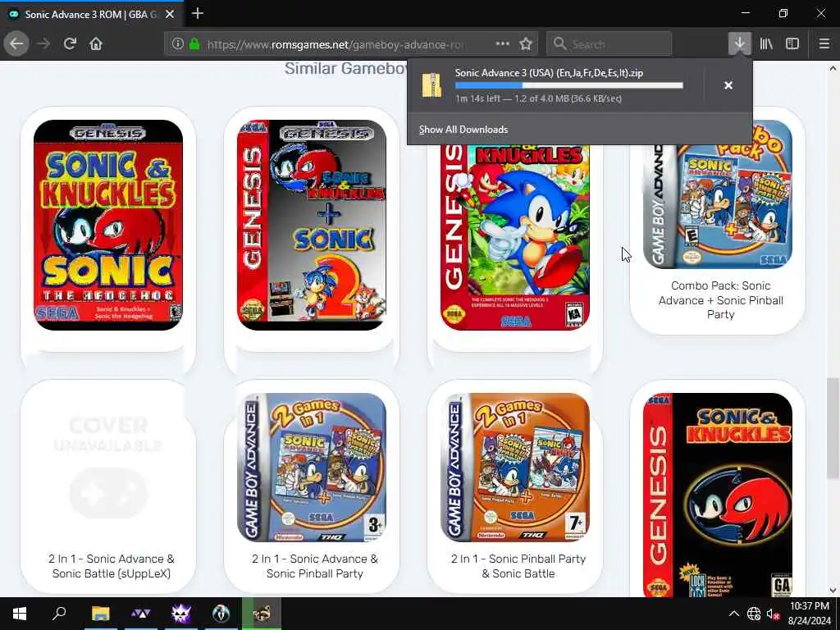Screen dimensions: 840x630
Task: Open the clock showing 10:37 PM
Action: click(x=809, y=614)
